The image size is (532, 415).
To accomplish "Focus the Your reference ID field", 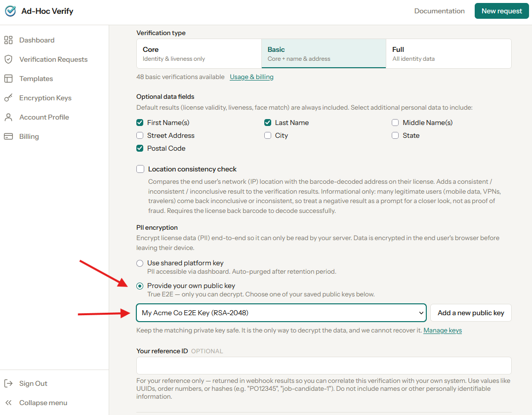I will coord(324,366).
